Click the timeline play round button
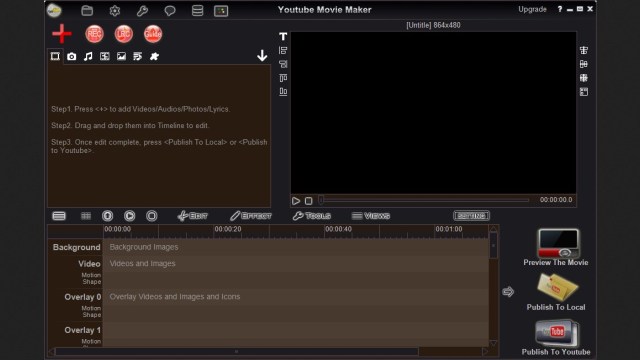640x360 pixels. (x=130, y=216)
